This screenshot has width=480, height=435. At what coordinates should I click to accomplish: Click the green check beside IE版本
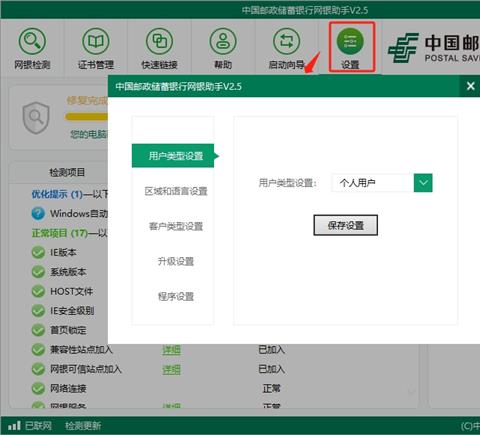tap(38, 252)
